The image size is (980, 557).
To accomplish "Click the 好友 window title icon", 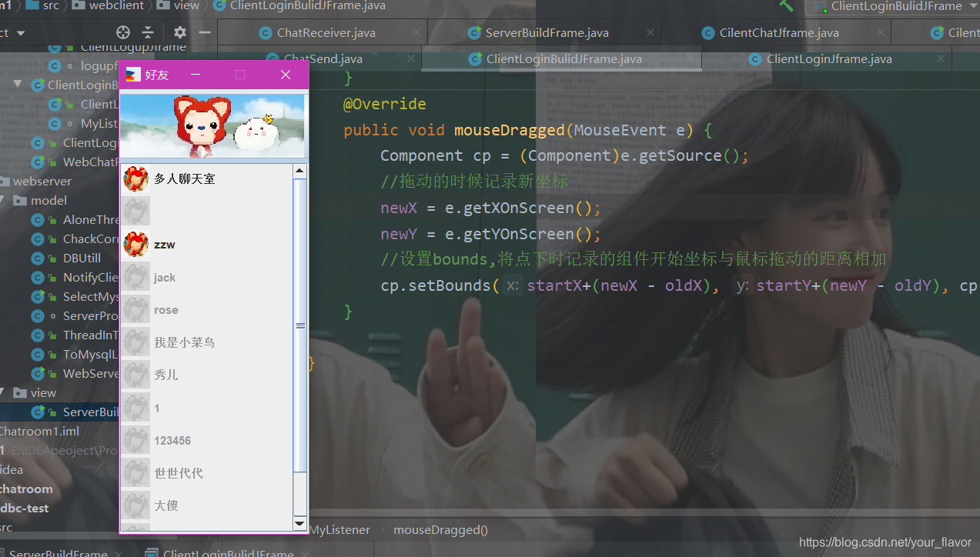I will point(133,75).
